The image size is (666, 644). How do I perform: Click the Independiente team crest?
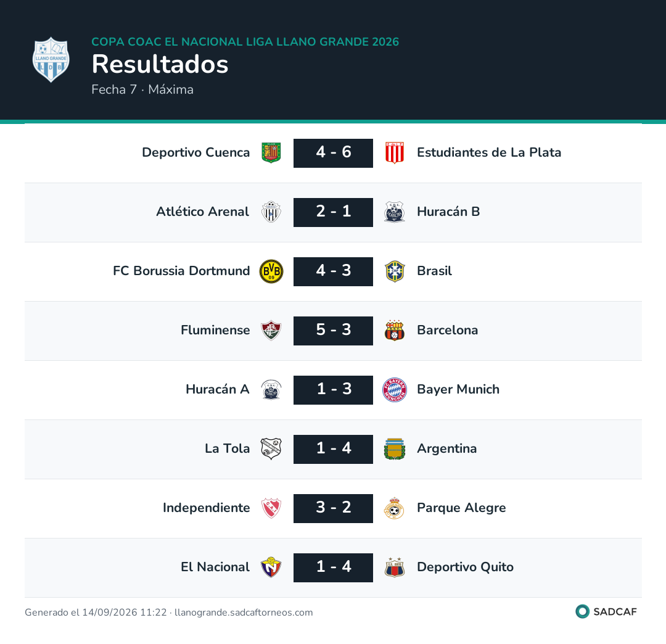coord(271,508)
